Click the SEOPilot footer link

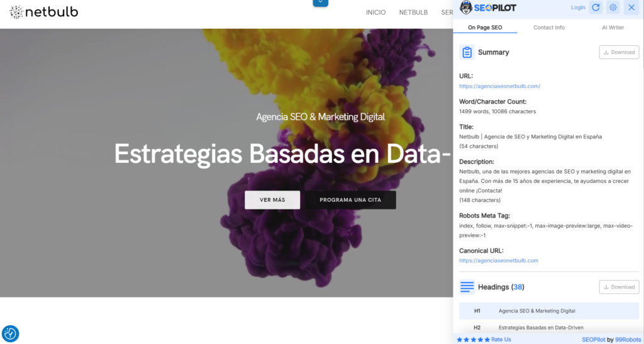pyautogui.click(x=594, y=340)
